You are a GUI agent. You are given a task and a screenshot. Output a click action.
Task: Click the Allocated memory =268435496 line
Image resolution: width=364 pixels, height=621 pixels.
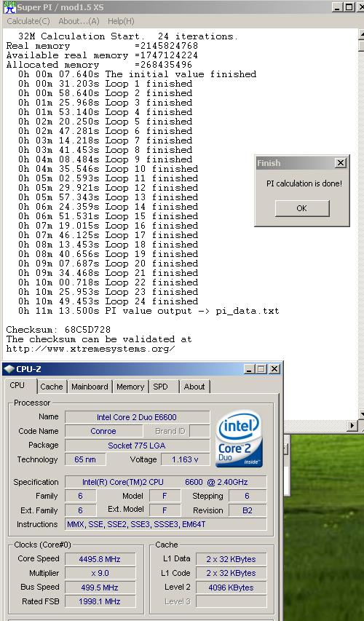(x=99, y=65)
